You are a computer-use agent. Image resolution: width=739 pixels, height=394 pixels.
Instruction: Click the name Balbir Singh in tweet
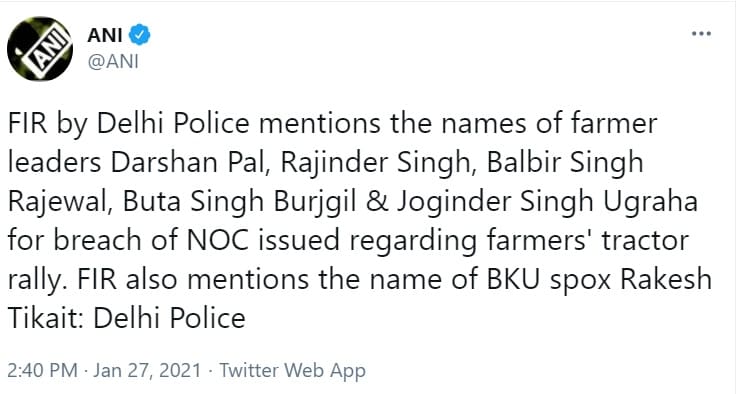click(x=565, y=163)
